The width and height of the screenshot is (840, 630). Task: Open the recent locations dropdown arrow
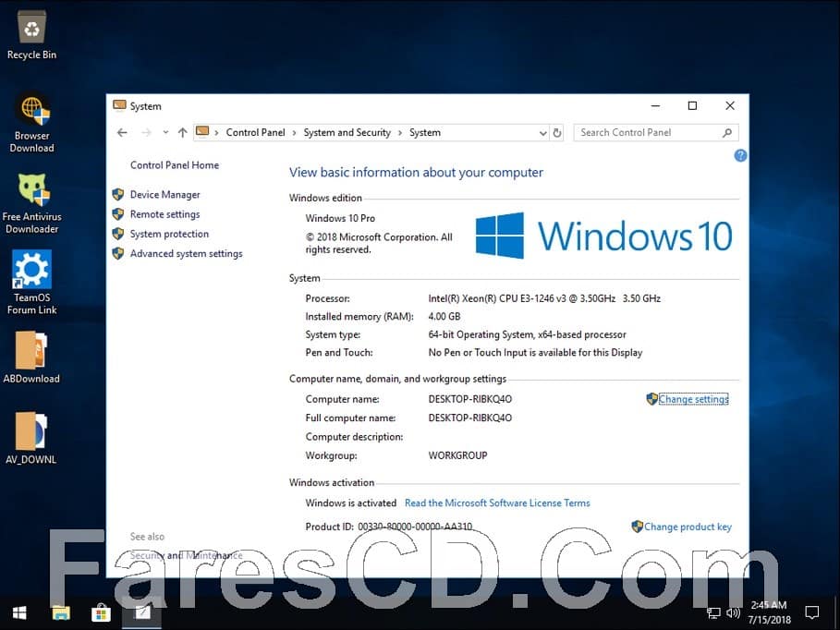click(165, 132)
